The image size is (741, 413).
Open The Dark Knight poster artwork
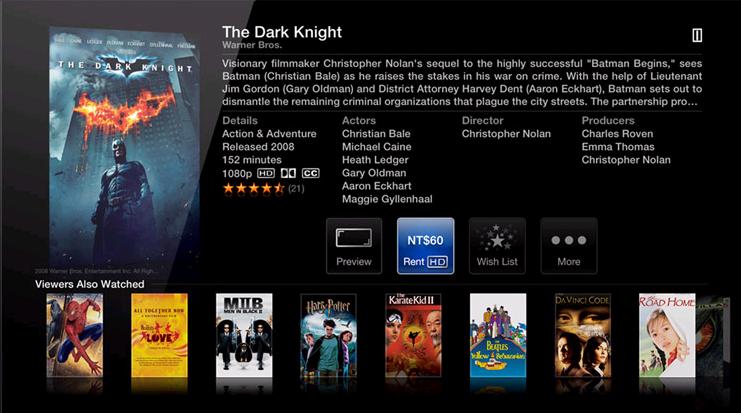pyautogui.click(x=124, y=149)
